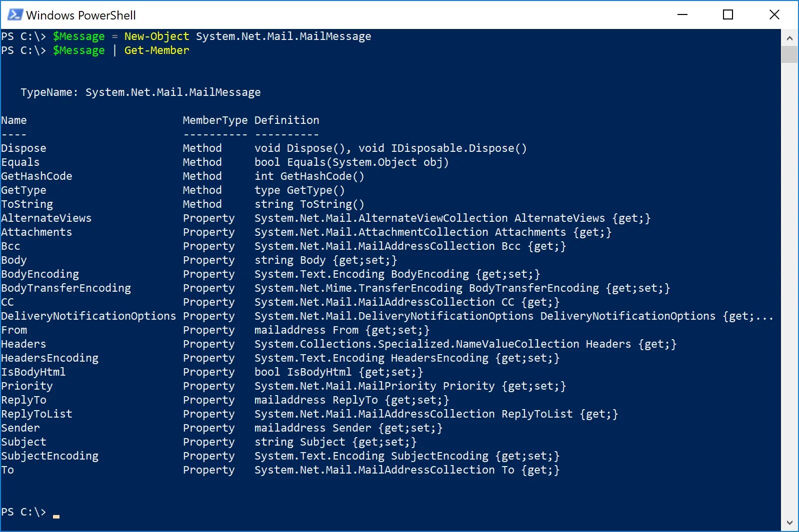Click the PowerShell icon in title bar
This screenshot has height=532, width=799.
[14, 15]
